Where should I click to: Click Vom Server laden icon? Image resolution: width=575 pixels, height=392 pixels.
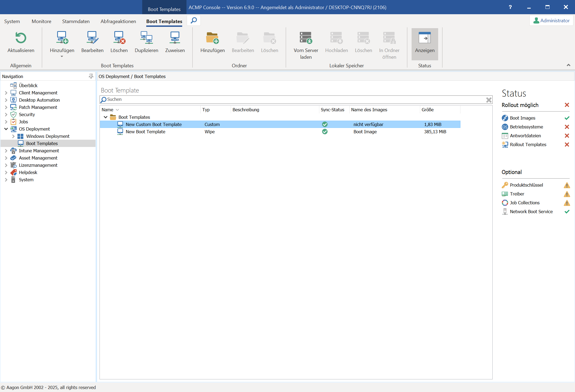[x=306, y=38]
